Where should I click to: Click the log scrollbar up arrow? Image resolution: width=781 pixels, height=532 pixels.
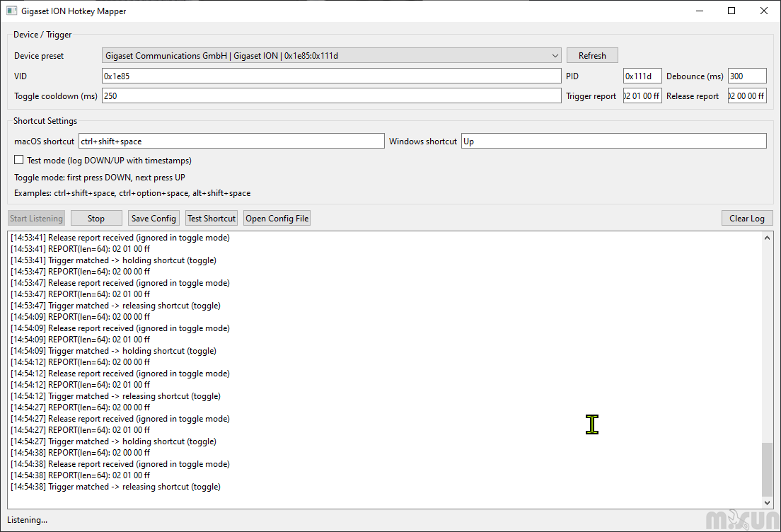pos(768,238)
